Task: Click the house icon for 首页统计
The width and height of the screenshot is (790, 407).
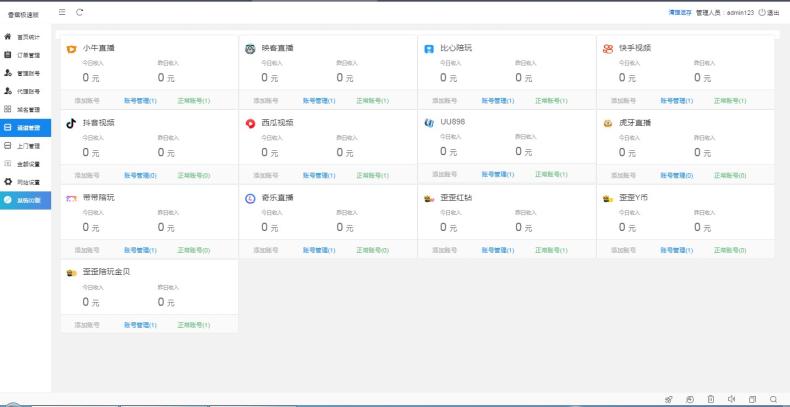Action: point(8,37)
